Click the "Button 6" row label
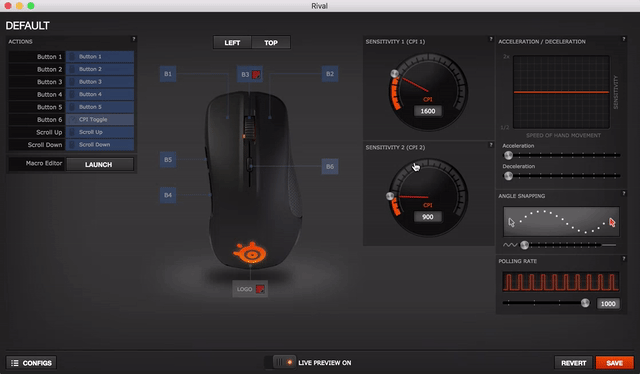640x374 pixels. [49, 120]
